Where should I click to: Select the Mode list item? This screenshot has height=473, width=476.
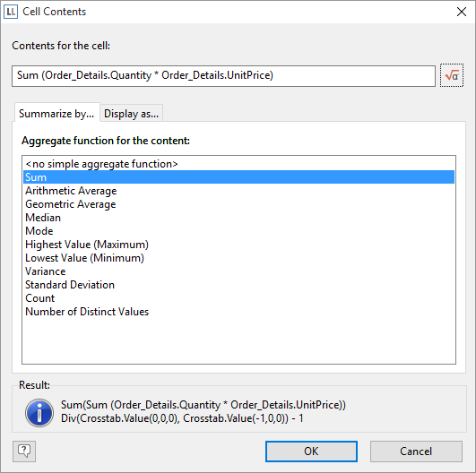coord(239,231)
